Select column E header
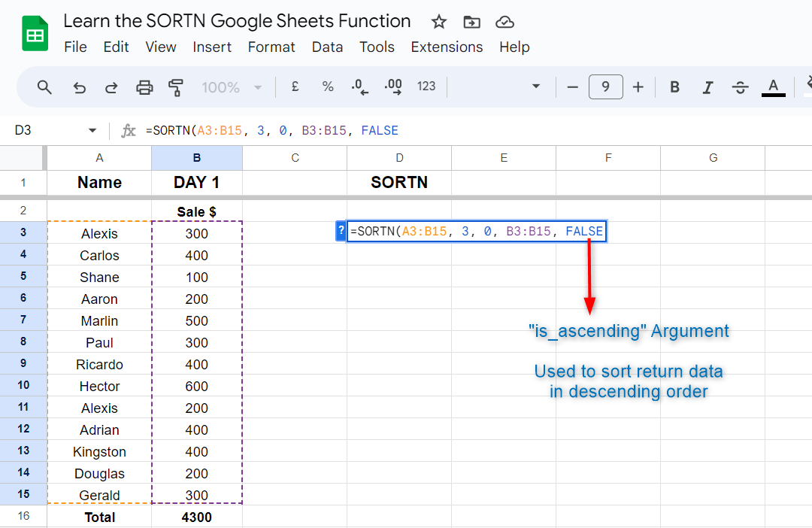 pos(504,158)
